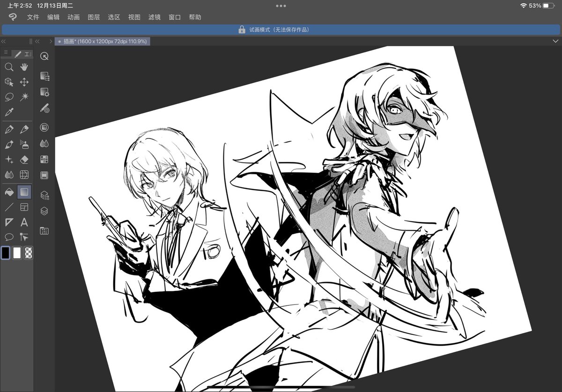Open the 编辑 menu
The height and width of the screenshot is (392, 562).
pyautogui.click(x=53, y=17)
